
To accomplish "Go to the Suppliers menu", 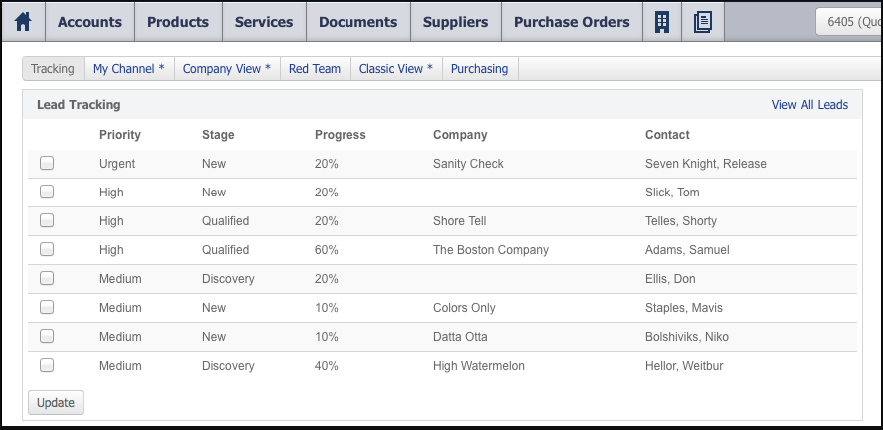I will click(x=455, y=22).
